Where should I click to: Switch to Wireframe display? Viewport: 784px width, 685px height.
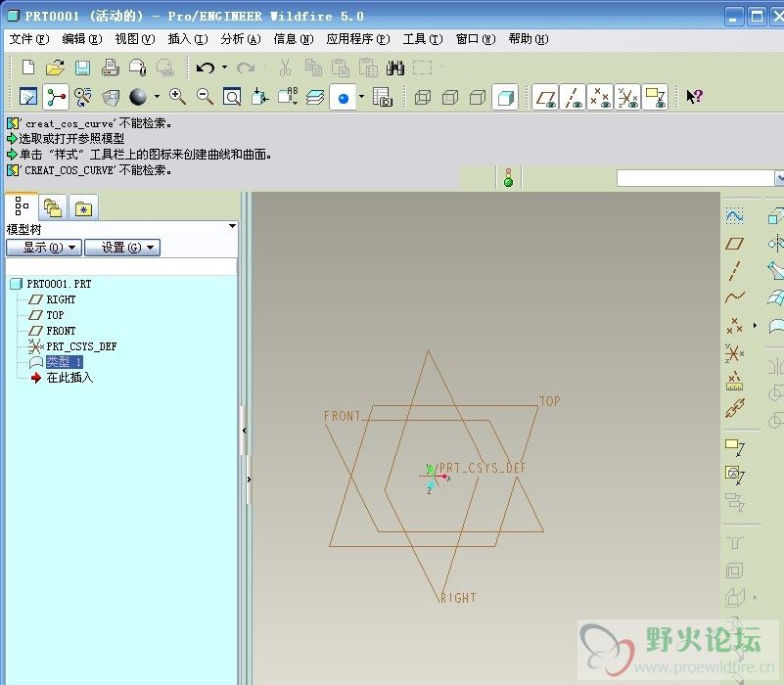point(423,97)
